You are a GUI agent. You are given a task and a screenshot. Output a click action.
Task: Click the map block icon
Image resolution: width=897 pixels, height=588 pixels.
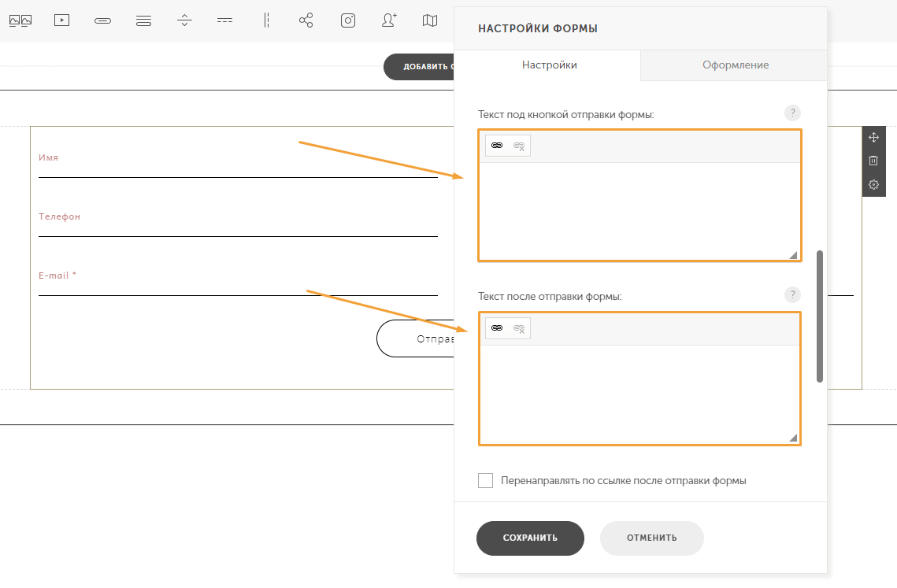(430, 20)
